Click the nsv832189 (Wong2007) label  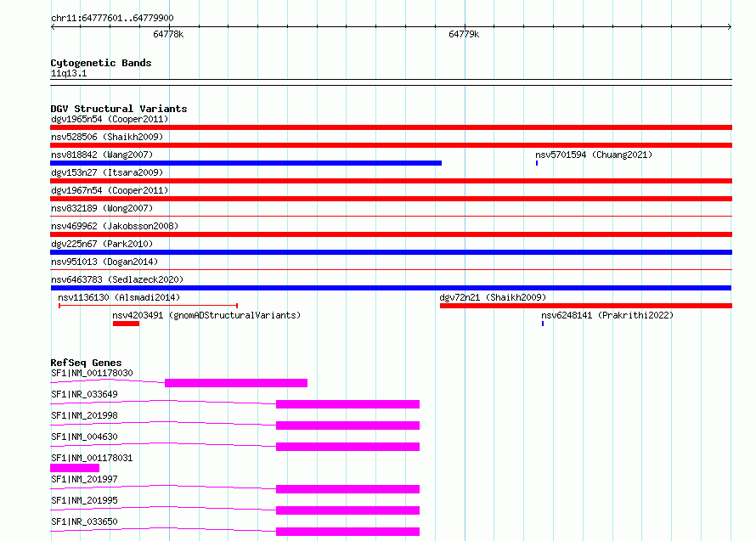point(102,208)
